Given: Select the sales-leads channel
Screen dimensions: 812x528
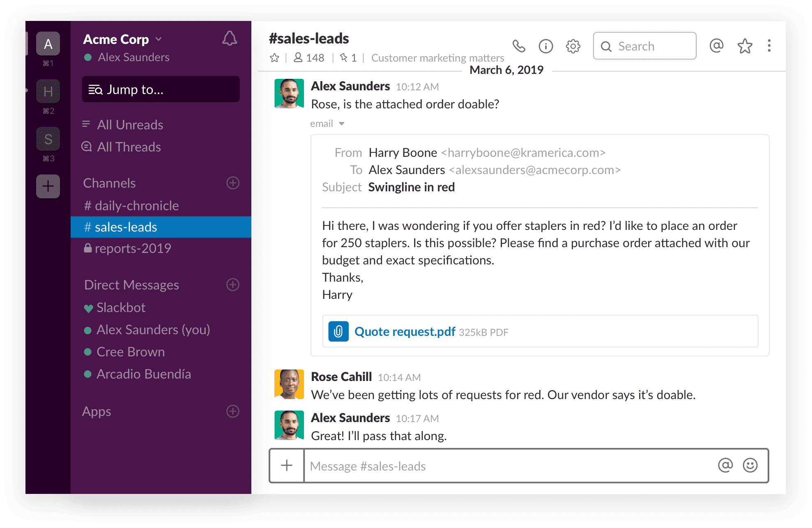Looking at the screenshot, I should (161, 227).
